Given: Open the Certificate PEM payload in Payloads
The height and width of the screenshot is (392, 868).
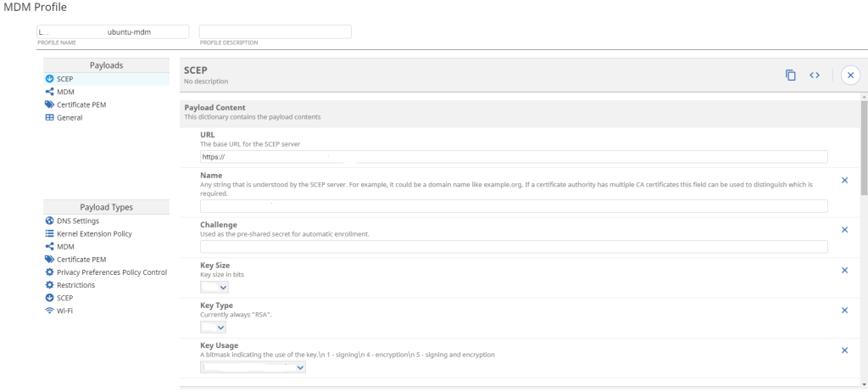Looking at the screenshot, I should [81, 104].
